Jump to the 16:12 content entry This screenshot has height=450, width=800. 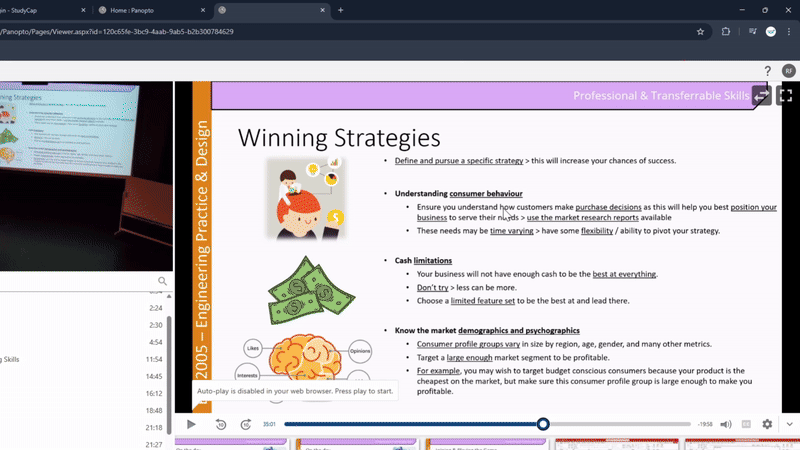[x=154, y=393]
